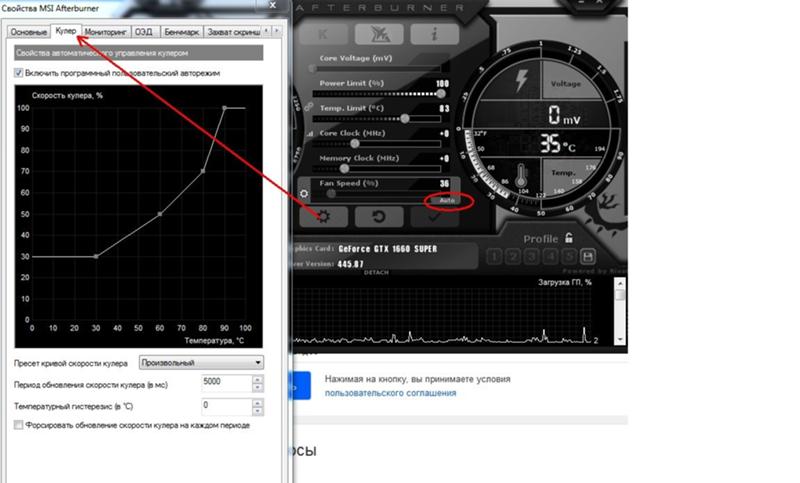Click the GeForce GTX 1660 SUPER card name
The image size is (800, 483).
(388, 249)
